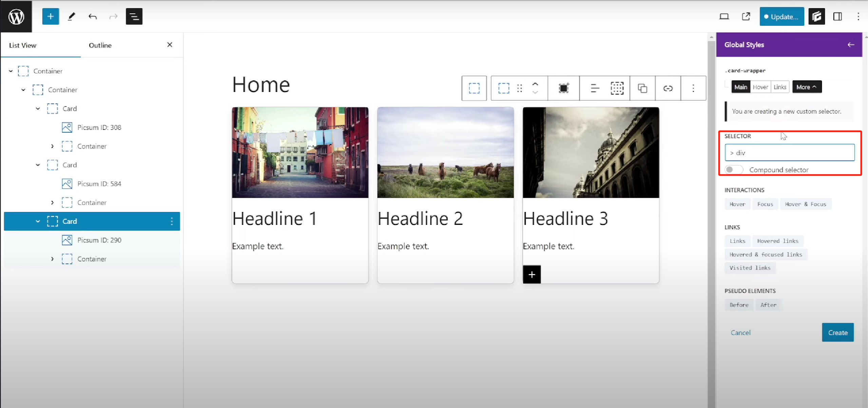
Task: Click the Cancel link
Action: [x=740, y=332]
